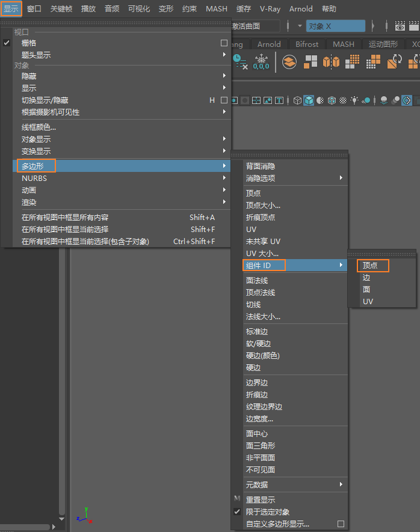Tear off the 组件 ID submenu dotted bar
The height and width of the screenshot is (532, 420).
(382, 254)
